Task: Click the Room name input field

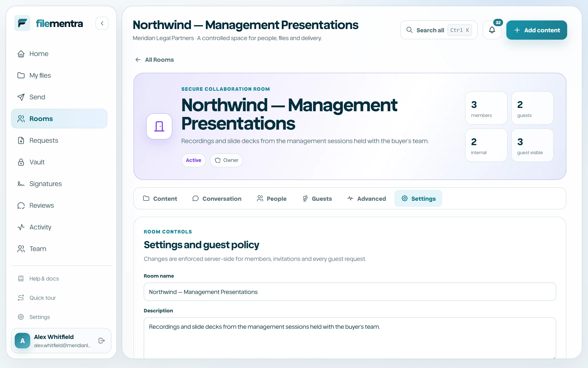Action: click(350, 292)
